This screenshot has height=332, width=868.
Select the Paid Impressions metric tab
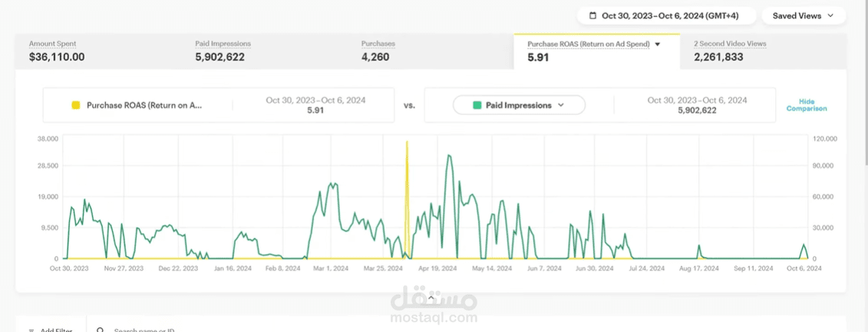265,51
